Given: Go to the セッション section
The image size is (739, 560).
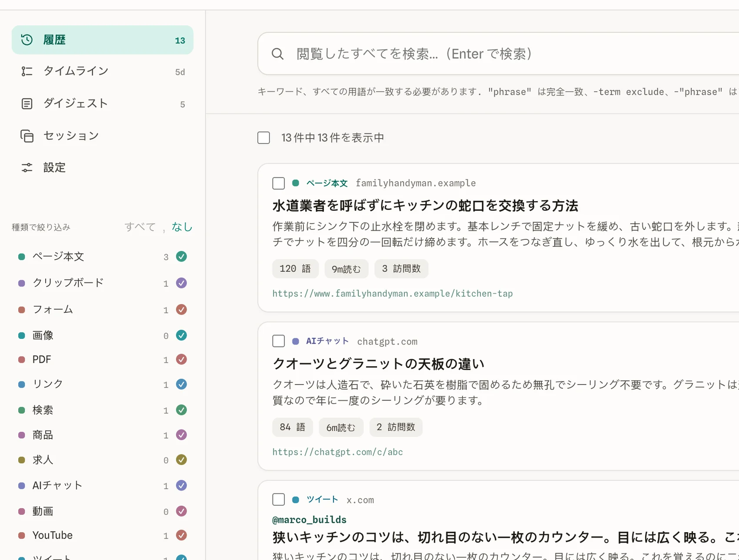Looking at the screenshot, I should (102, 136).
